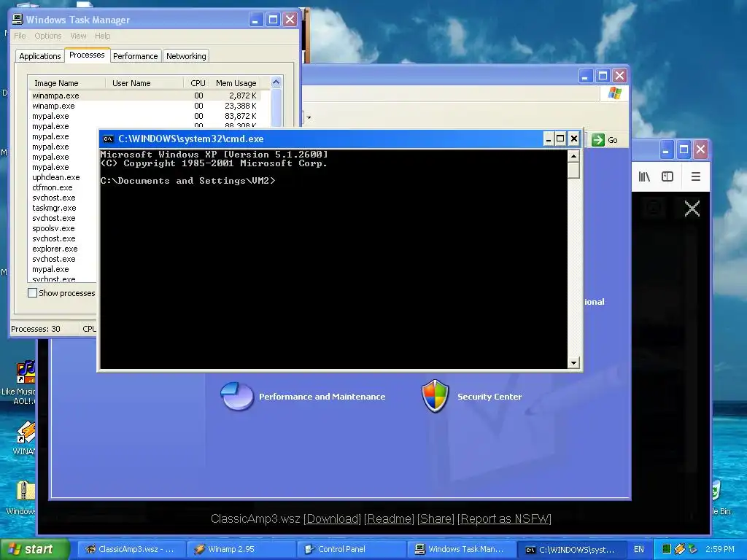
Task: Switch to the Networking tab
Action: [x=186, y=56]
